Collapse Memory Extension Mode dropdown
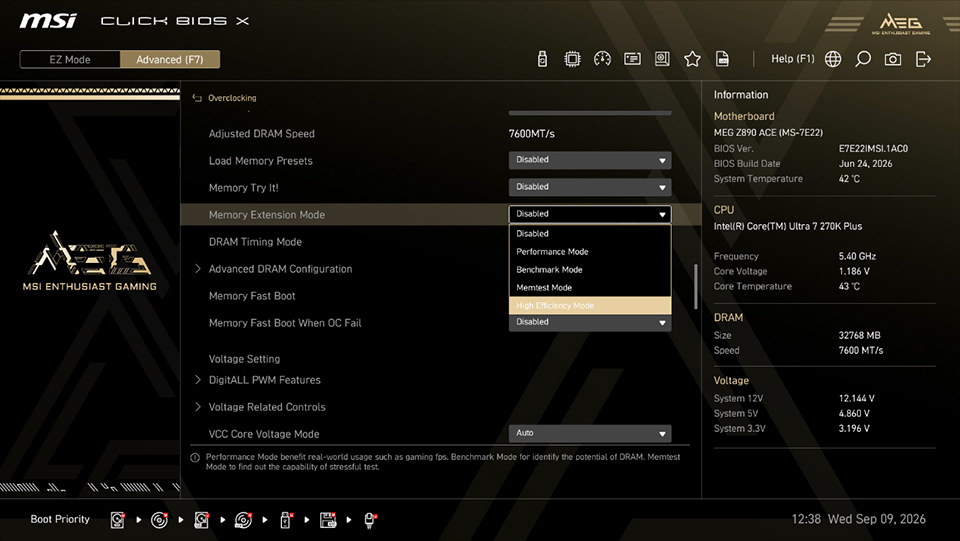The width and height of the screenshot is (960, 541). click(x=590, y=214)
